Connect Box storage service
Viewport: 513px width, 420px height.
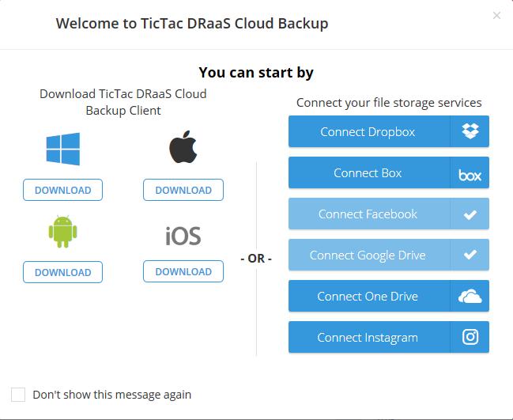(389, 172)
